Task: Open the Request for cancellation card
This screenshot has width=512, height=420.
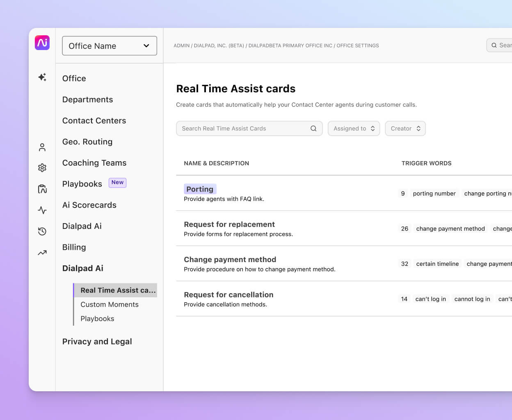Action: click(229, 294)
